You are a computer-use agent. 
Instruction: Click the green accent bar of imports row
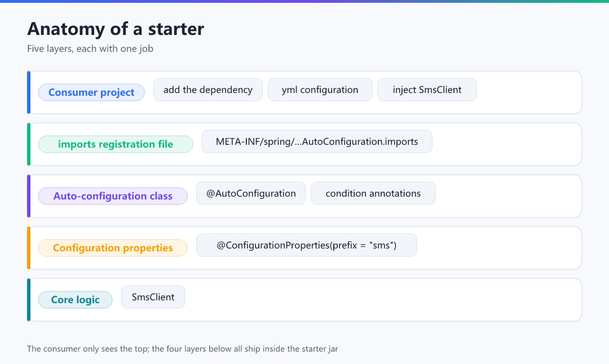[29, 144]
